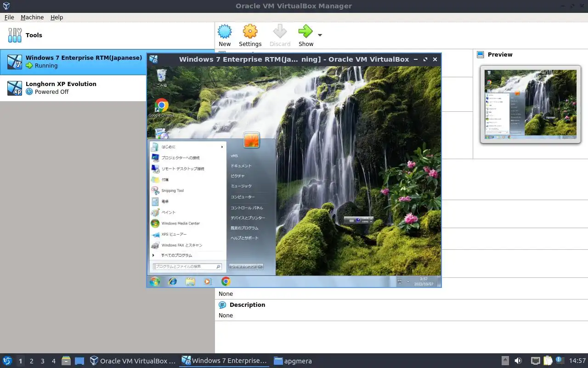Open Internet Explorer from Windows 7 taskbar
Screen dimensions: 588x368
tap(173, 282)
